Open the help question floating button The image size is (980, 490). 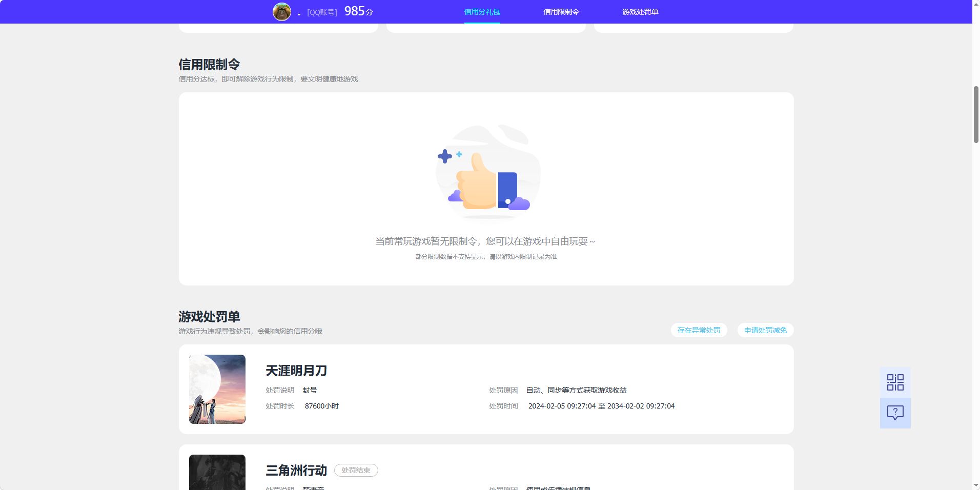tap(895, 413)
